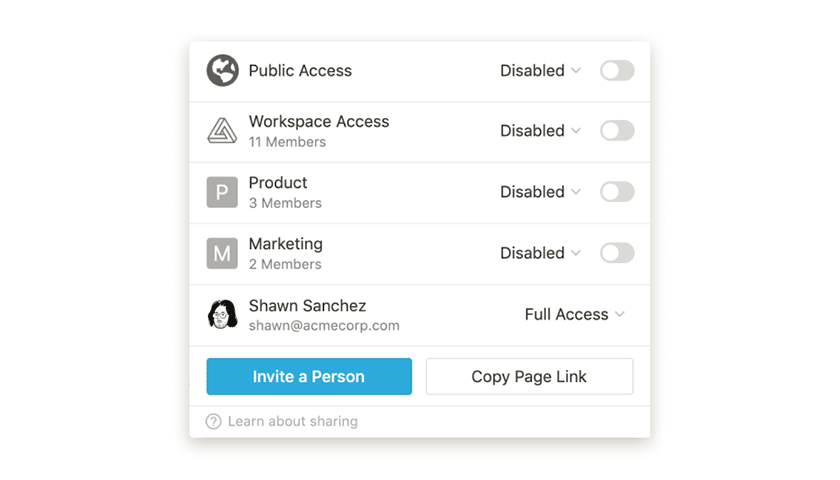Screen dimensions: 840x480
Task: Click the Product group P icon
Action: [x=222, y=192]
